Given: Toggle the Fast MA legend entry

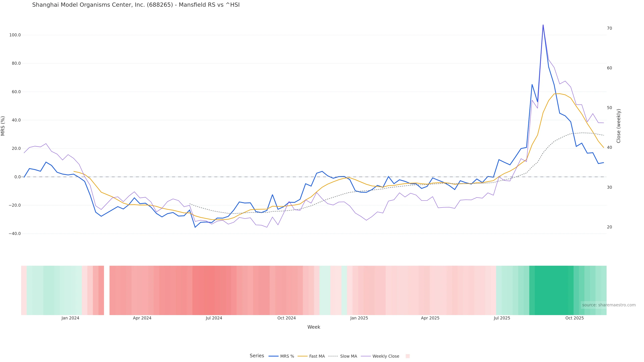Looking at the screenshot, I should click(x=317, y=356).
